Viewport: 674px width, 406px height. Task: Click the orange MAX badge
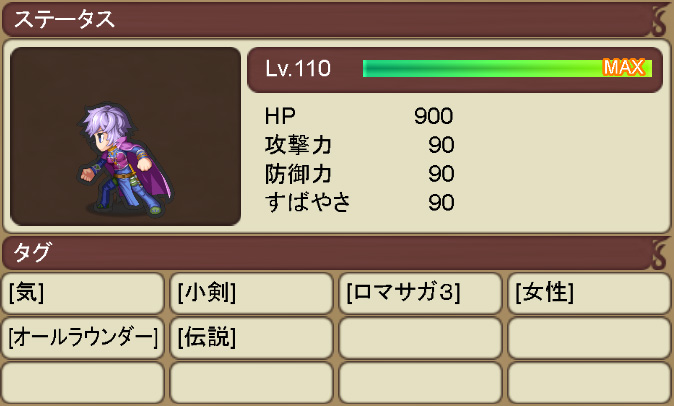pos(624,67)
